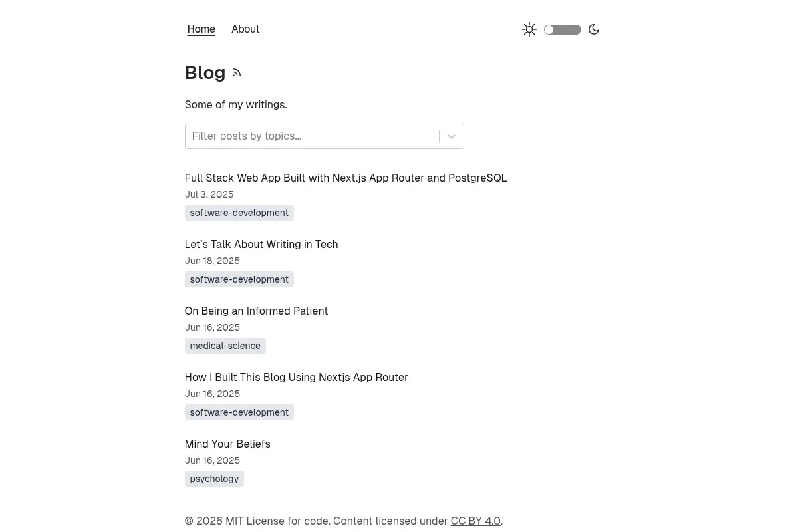798x532 pixels.
Task: Click the moon dark-mode icon
Action: click(594, 29)
